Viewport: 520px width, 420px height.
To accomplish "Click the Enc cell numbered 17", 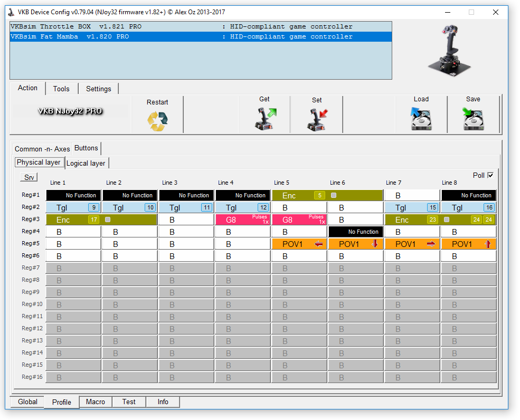I will coord(101,220).
